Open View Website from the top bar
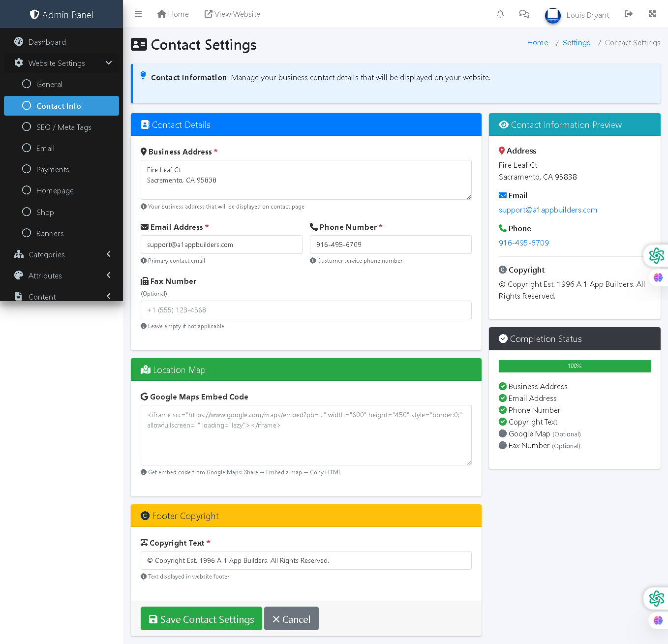The image size is (668, 644). click(232, 14)
